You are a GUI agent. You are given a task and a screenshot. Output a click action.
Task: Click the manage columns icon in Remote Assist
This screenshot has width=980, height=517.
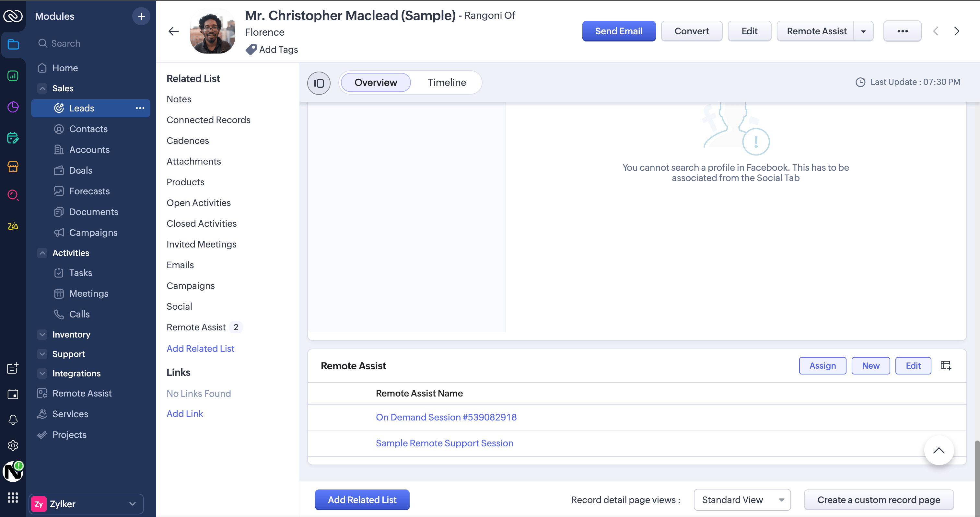click(x=946, y=365)
